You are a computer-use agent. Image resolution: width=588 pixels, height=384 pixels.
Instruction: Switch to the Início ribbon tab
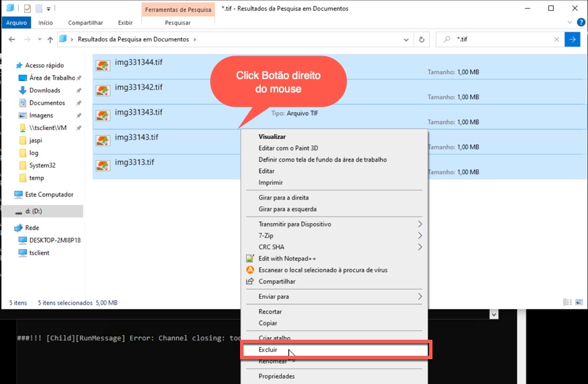click(46, 23)
